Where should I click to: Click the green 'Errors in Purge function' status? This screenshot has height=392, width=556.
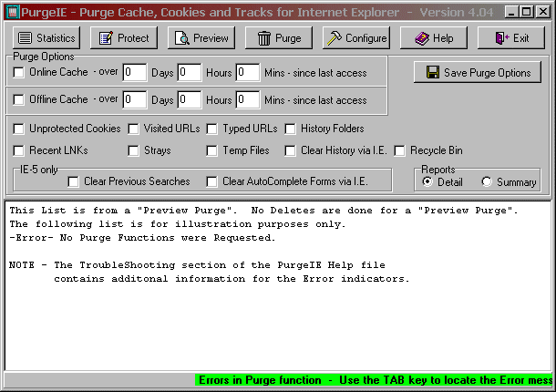pos(374,380)
